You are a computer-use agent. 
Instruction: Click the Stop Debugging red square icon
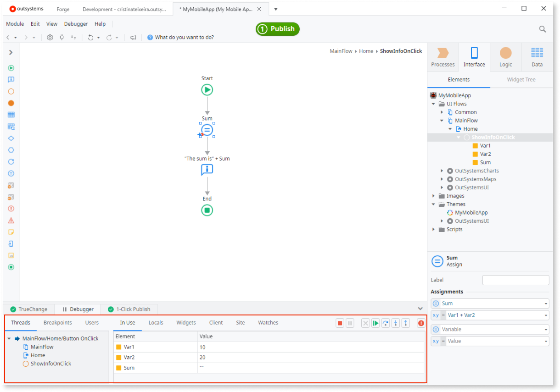[340, 323]
